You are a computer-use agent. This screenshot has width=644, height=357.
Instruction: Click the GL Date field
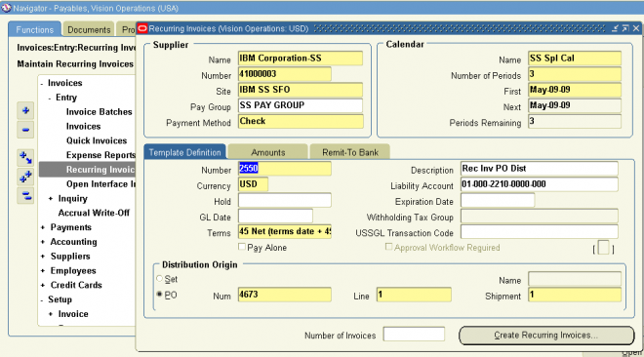click(275, 216)
